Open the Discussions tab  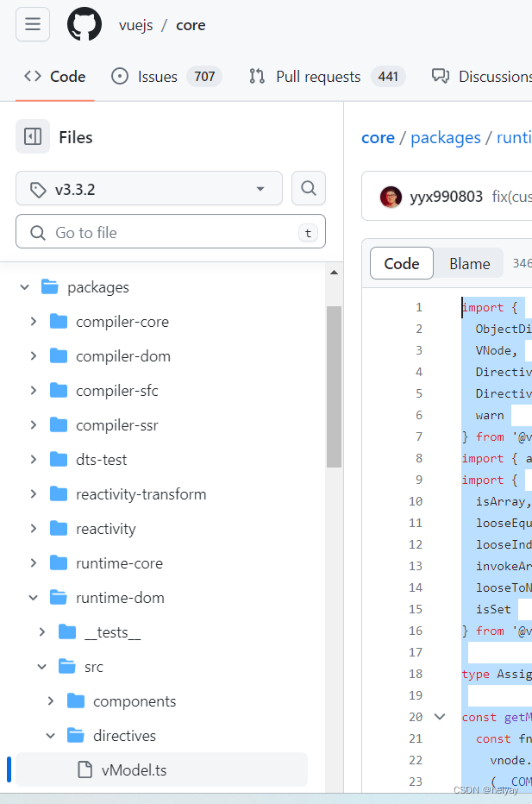pyautogui.click(x=482, y=77)
